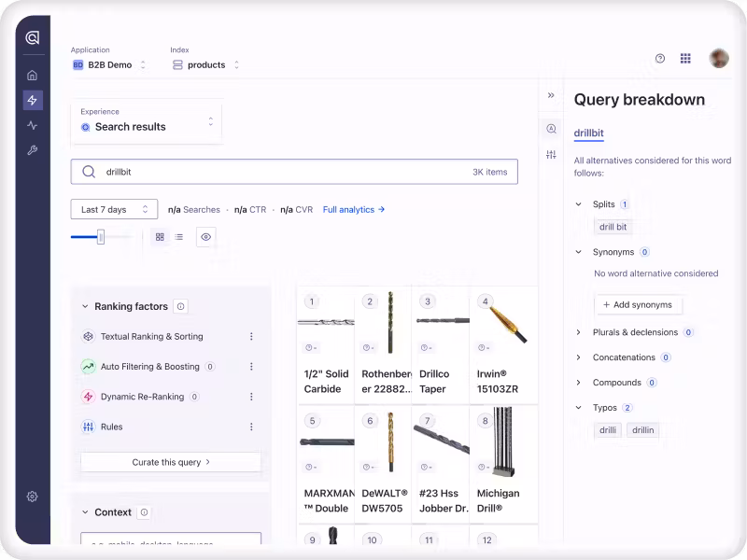Open the sliders settings icon in panel rail
Viewport: 747px width, 560px height.
(x=551, y=155)
